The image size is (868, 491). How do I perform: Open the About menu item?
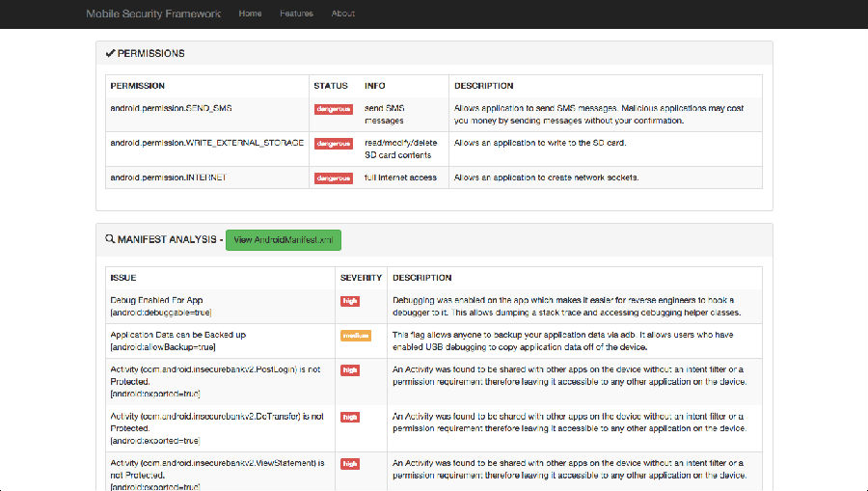pos(343,14)
